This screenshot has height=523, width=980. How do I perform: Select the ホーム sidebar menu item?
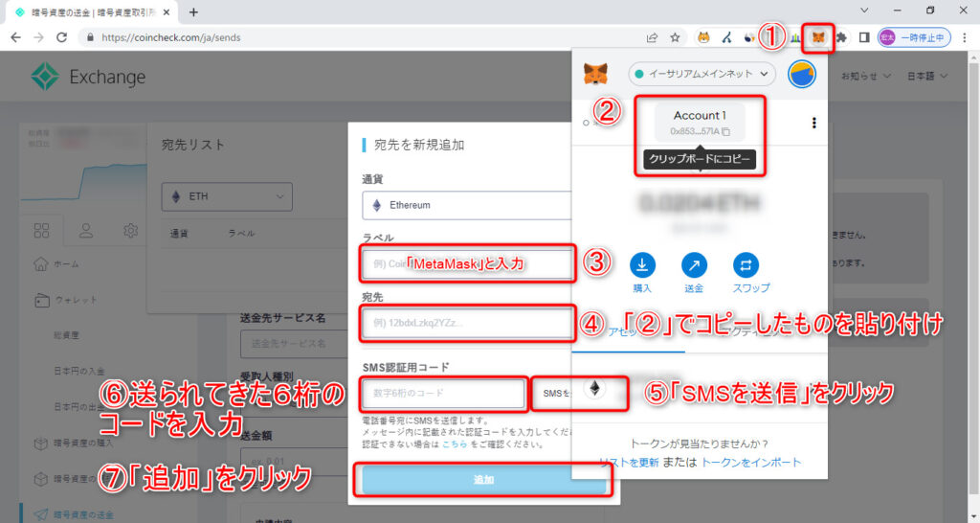coord(69,264)
